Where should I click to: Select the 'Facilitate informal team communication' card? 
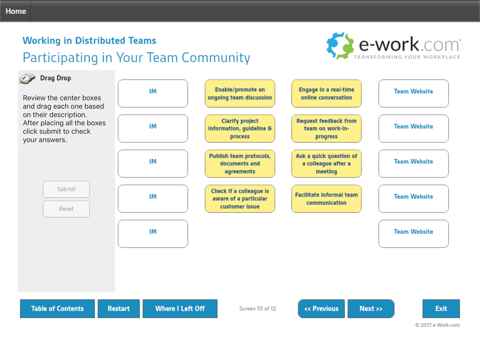coord(326,199)
